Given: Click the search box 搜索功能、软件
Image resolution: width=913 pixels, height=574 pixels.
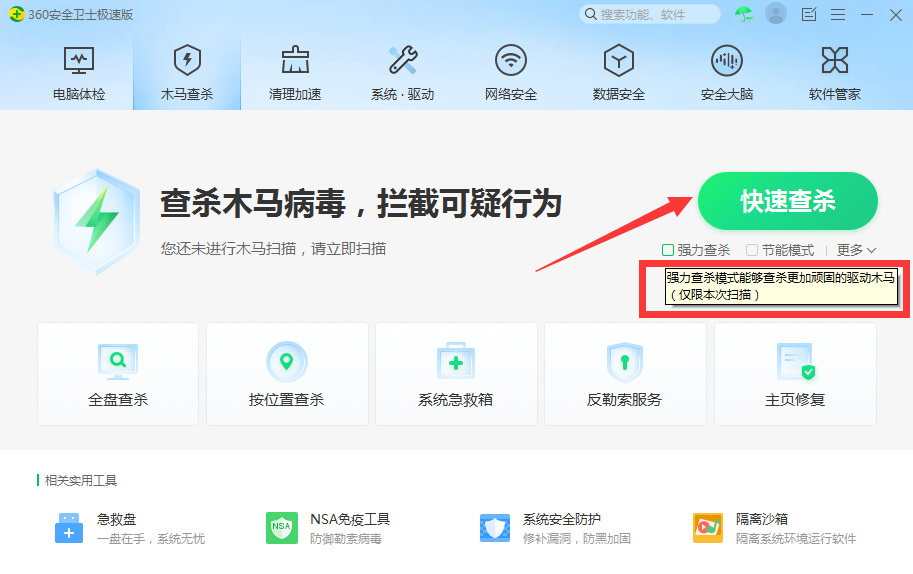Looking at the screenshot, I should [x=650, y=14].
